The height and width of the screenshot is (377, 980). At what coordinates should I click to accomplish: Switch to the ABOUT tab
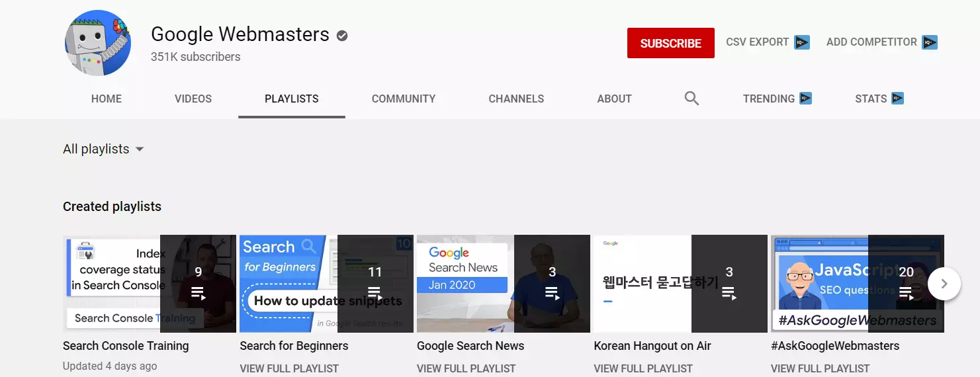pyautogui.click(x=614, y=99)
